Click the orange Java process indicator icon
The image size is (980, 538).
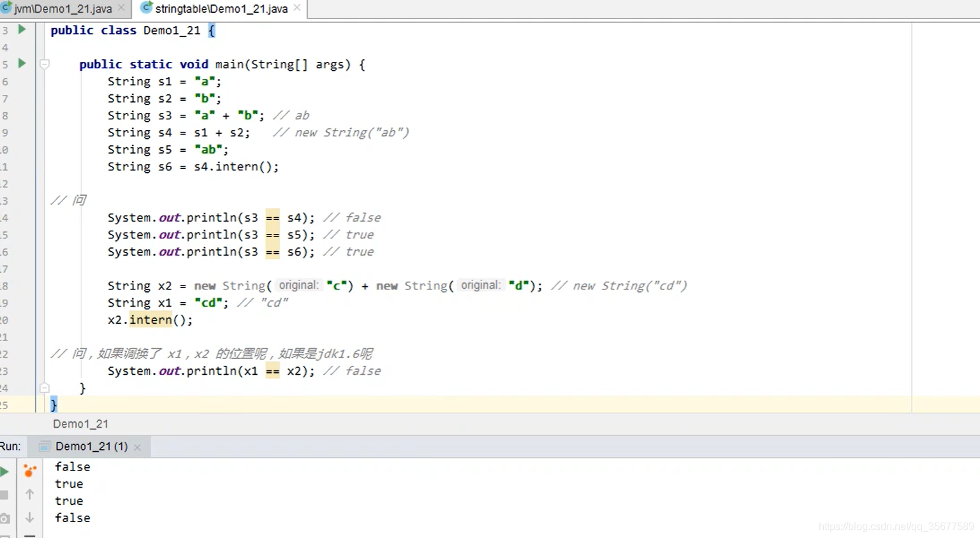[x=29, y=470]
